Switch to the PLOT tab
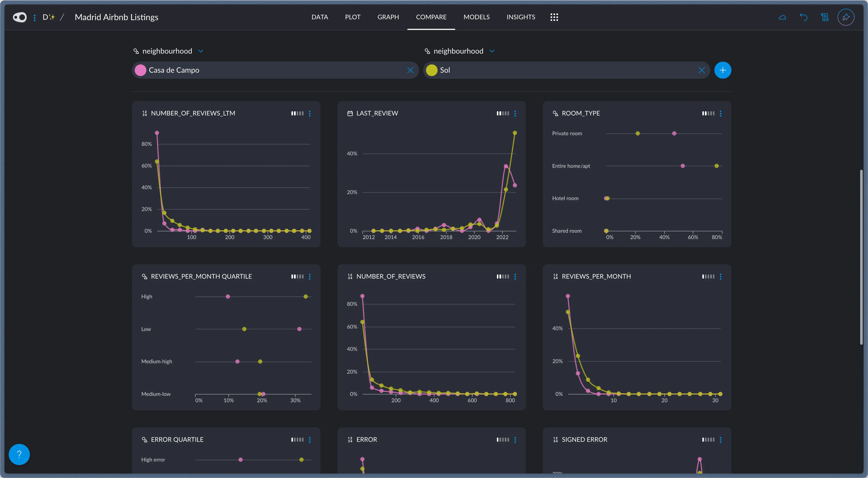 [353, 17]
